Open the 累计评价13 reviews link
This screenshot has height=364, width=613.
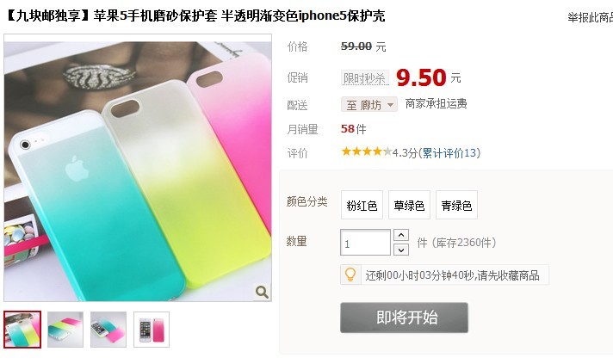click(x=449, y=152)
